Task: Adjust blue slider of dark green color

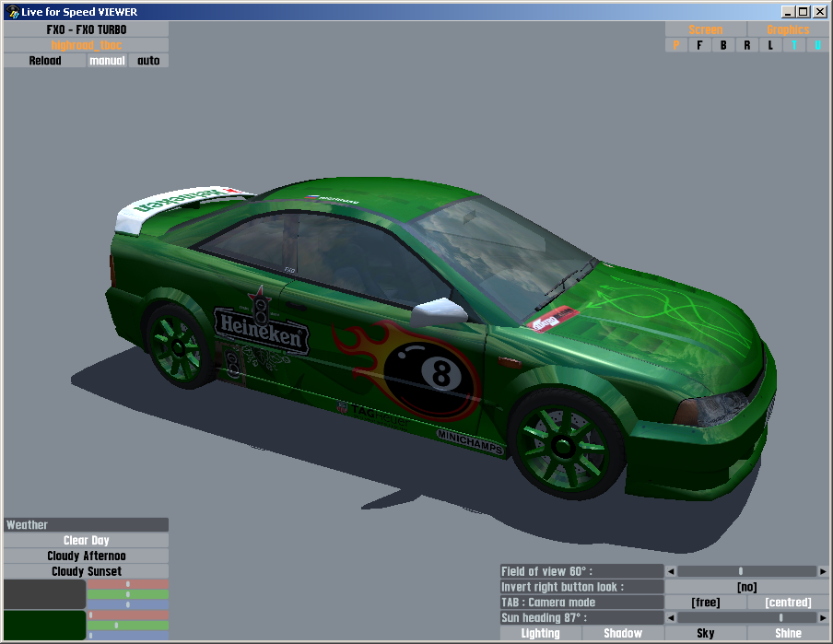Action: pyautogui.click(x=128, y=635)
